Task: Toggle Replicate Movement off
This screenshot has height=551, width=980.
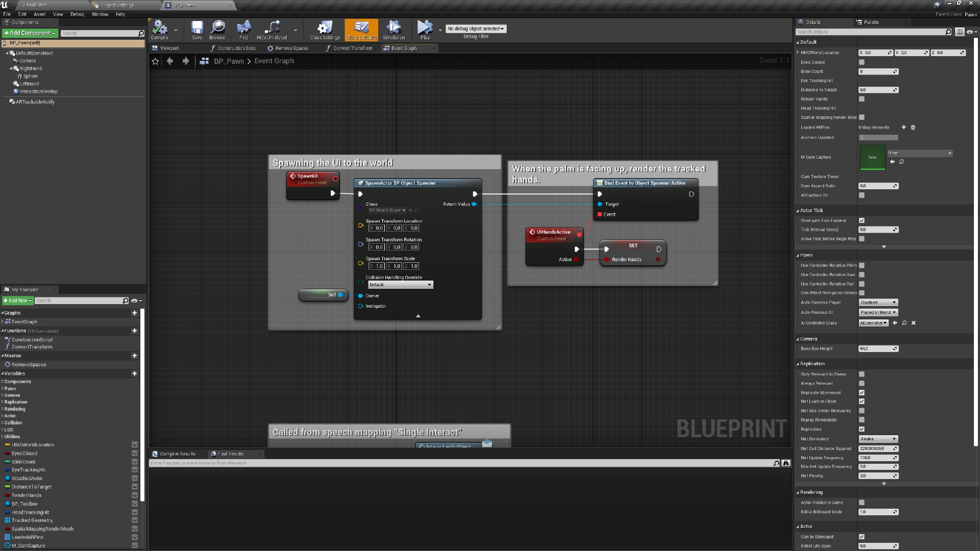Action: click(862, 392)
